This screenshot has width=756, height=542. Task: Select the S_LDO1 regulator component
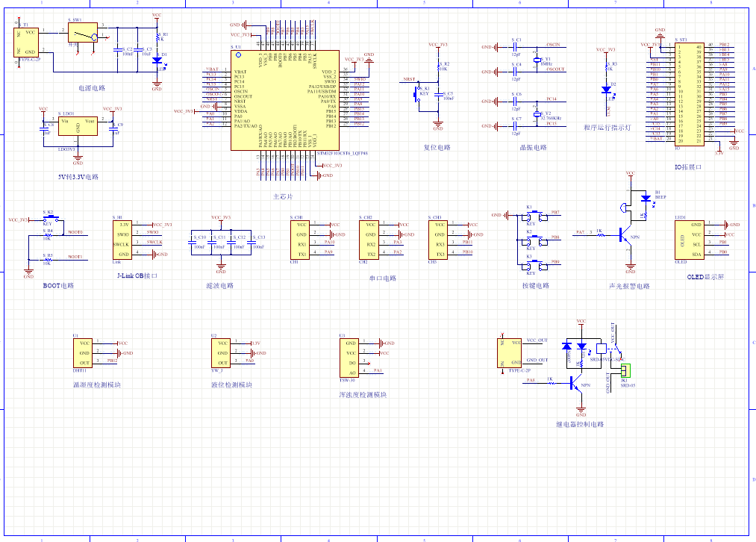pos(78,126)
